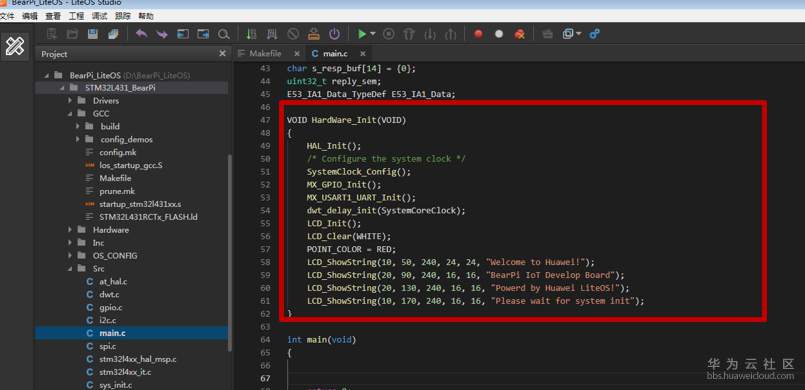Click the red record dot icon
This screenshot has width=805, height=390.
pyautogui.click(x=478, y=34)
